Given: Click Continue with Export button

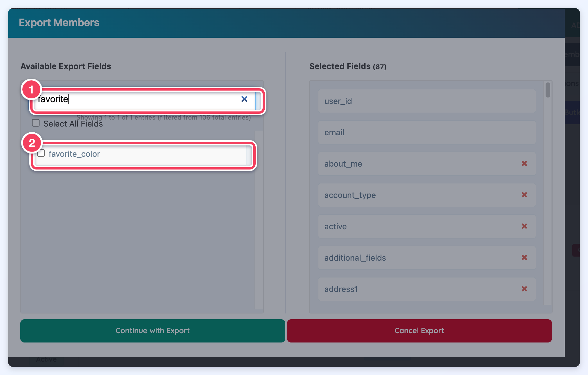Looking at the screenshot, I should coord(153,331).
